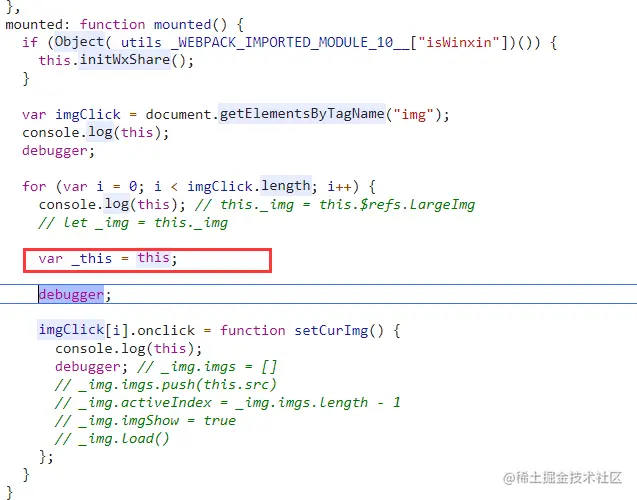
Task: Click the imgClick variable declaration
Action: click(x=88, y=115)
